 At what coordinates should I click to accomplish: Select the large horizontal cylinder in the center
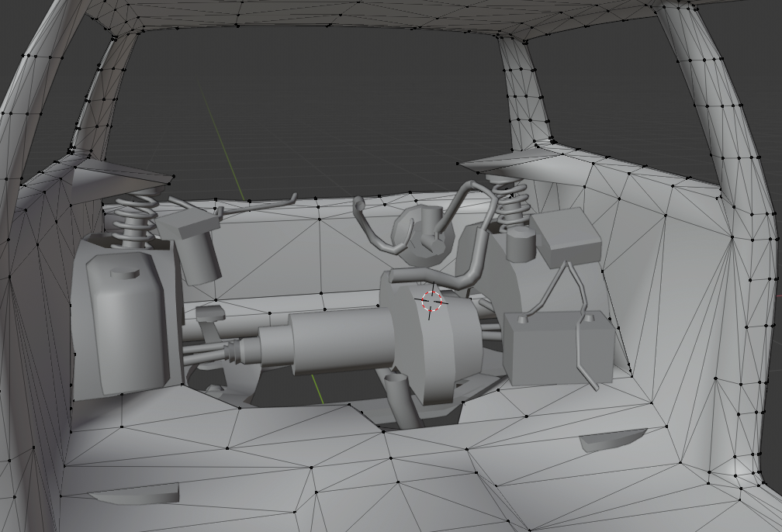(x=342, y=340)
